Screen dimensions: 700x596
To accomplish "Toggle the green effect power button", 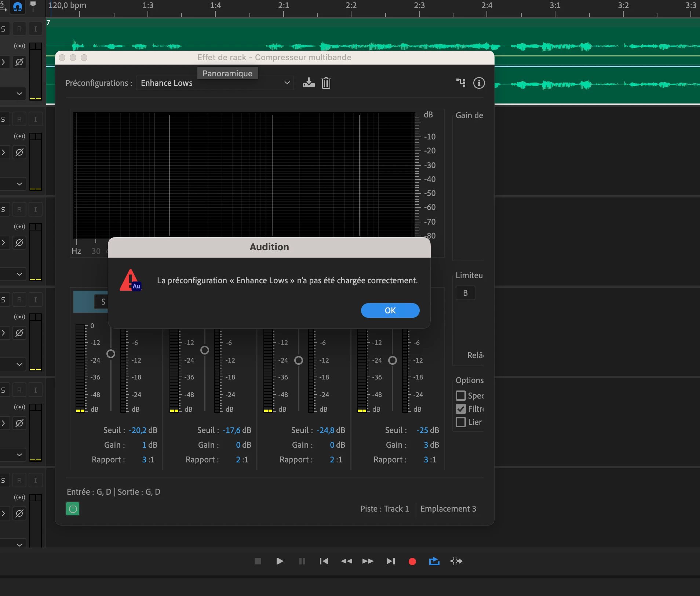I will tap(73, 509).
